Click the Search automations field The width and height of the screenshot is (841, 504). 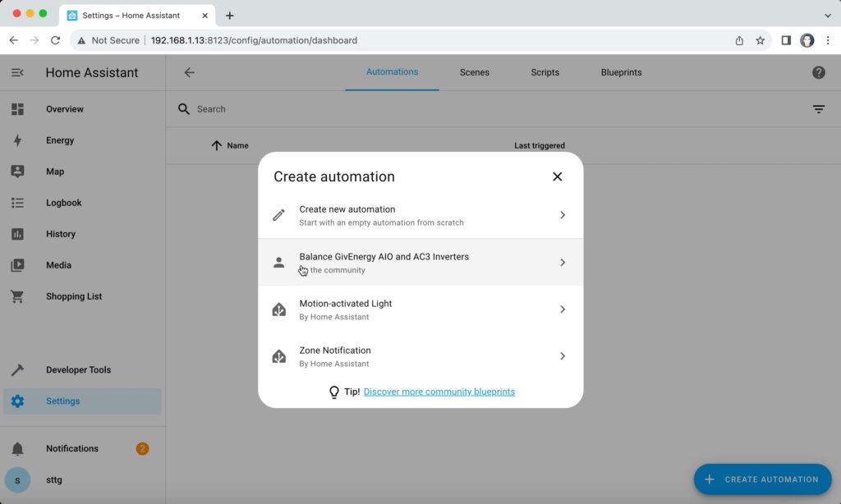click(494, 109)
